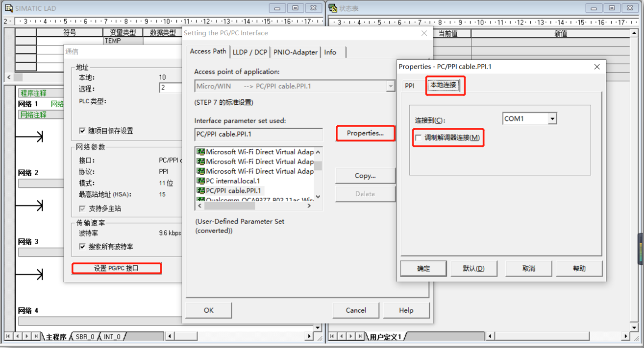The width and height of the screenshot is (644, 348).
Task: Click Interface parameter set used field
Action: point(259,134)
